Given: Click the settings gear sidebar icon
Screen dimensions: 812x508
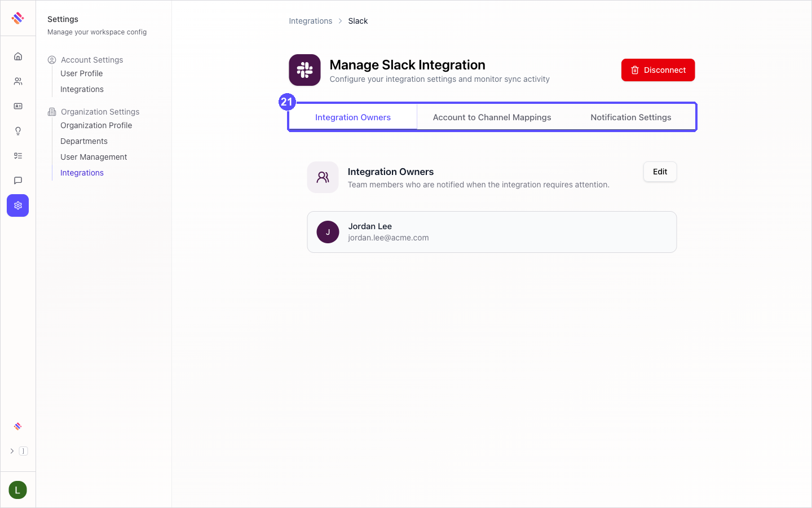Looking at the screenshot, I should pyautogui.click(x=18, y=205).
